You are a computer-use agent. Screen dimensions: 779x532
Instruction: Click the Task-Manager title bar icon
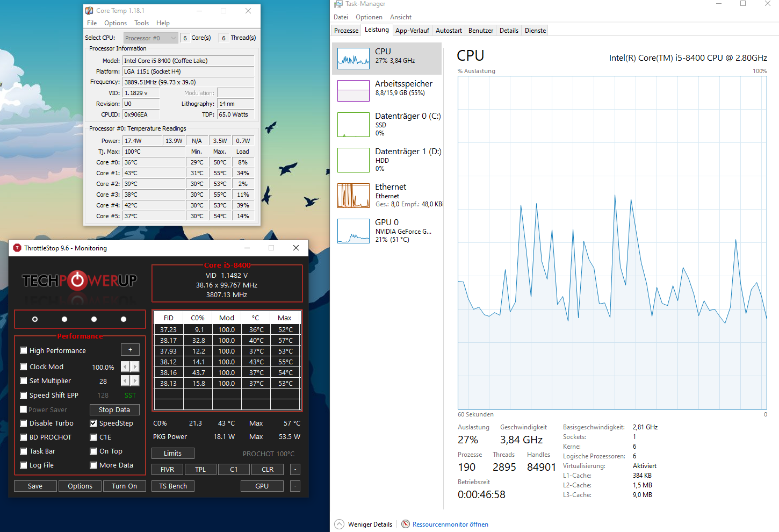[338, 4]
